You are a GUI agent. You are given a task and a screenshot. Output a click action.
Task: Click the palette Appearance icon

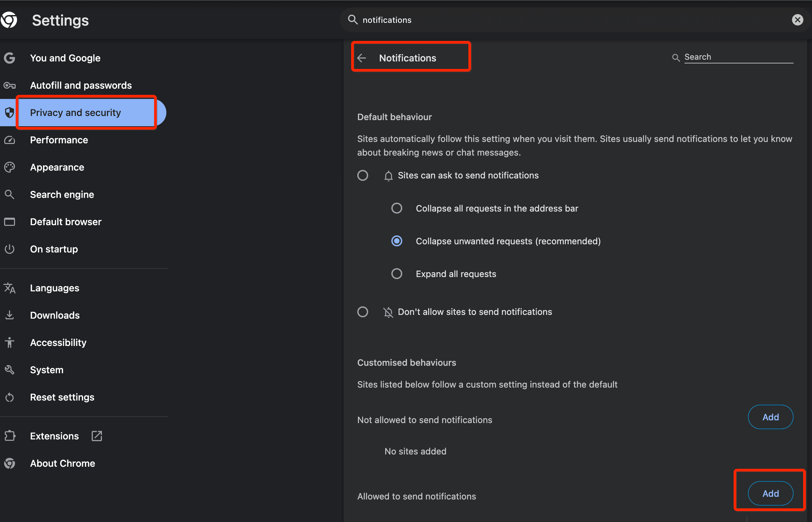[x=10, y=167]
